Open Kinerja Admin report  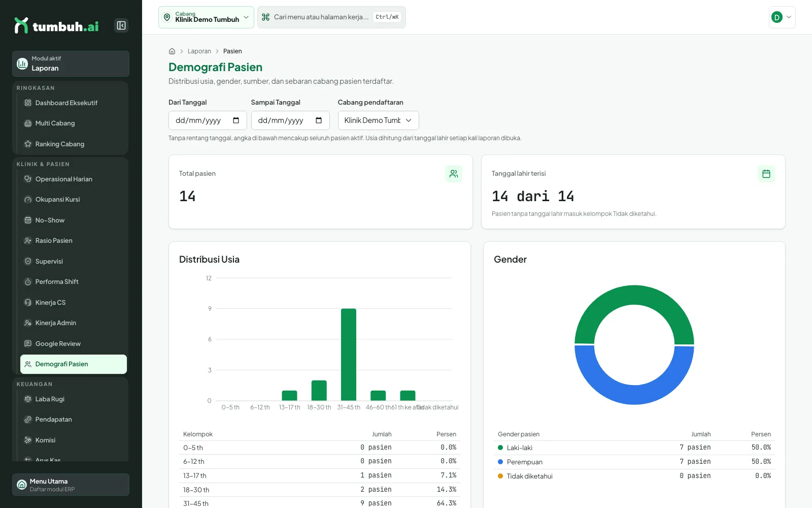(x=74, y=323)
